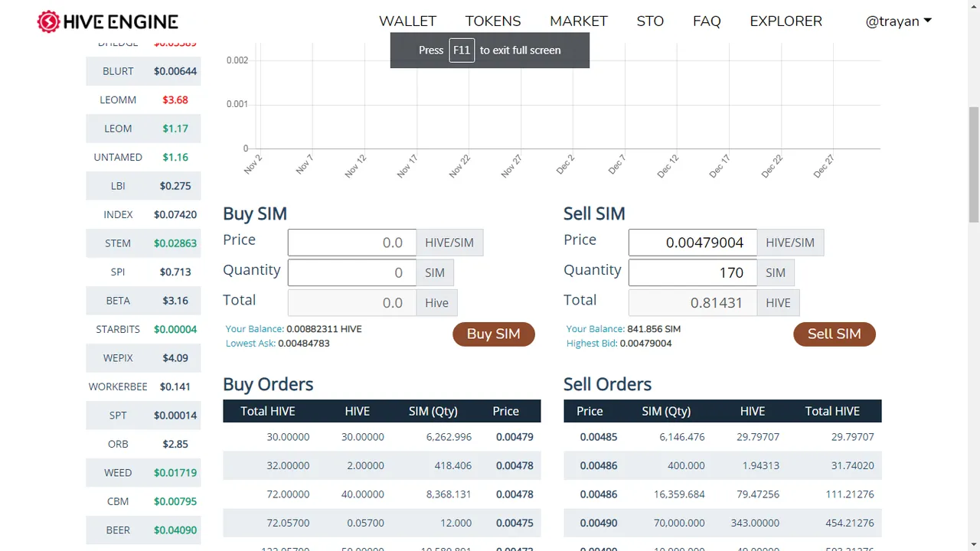Select sell order with 6,146.476 SIM
This screenshot has height=551, width=980.
pyautogui.click(x=723, y=437)
